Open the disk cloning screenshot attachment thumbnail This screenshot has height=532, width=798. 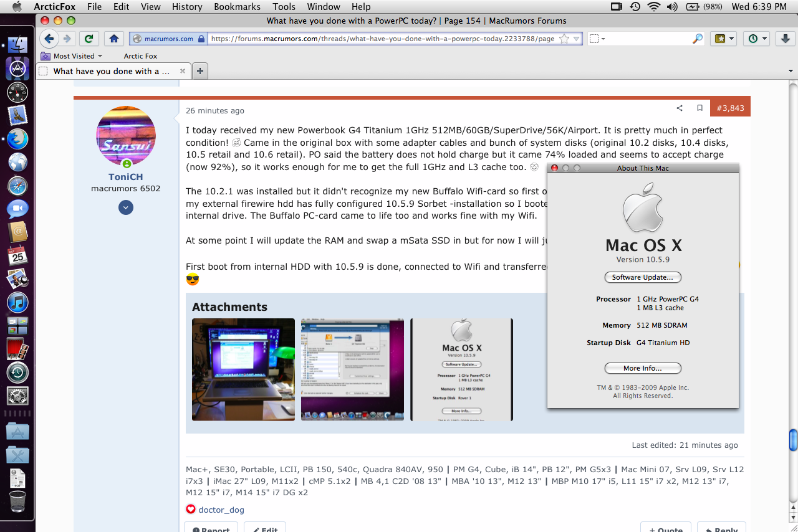click(352, 369)
